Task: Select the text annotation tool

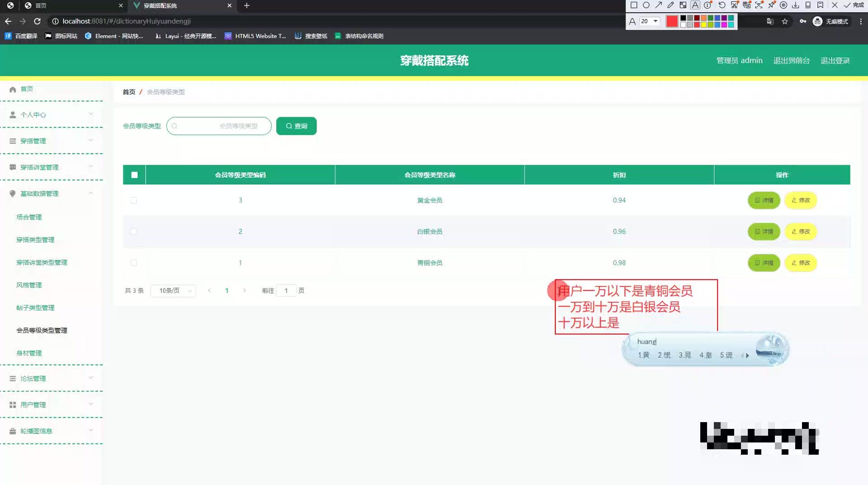Action: click(x=695, y=5)
